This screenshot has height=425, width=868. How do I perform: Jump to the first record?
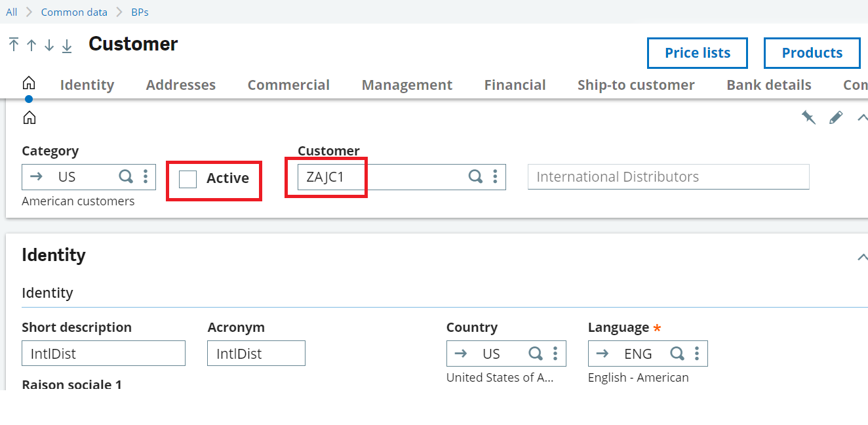pyautogui.click(x=12, y=45)
